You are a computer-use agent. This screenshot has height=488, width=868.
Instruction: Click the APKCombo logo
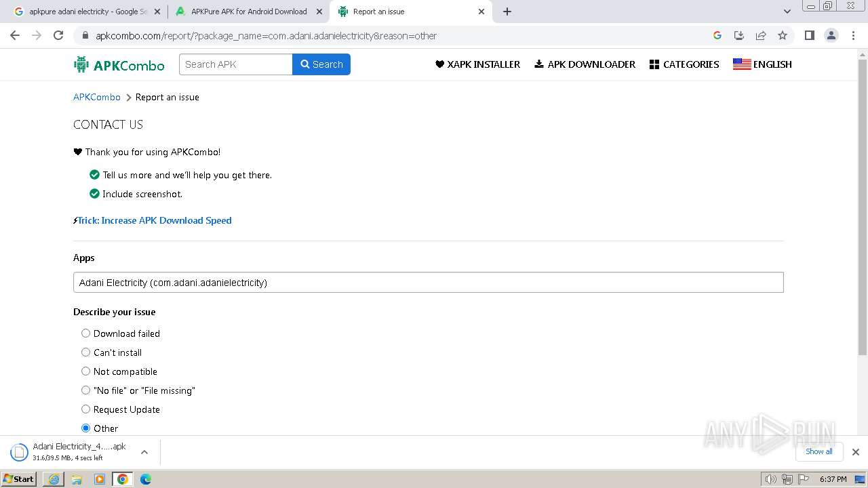pyautogui.click(x=119, y=64)
